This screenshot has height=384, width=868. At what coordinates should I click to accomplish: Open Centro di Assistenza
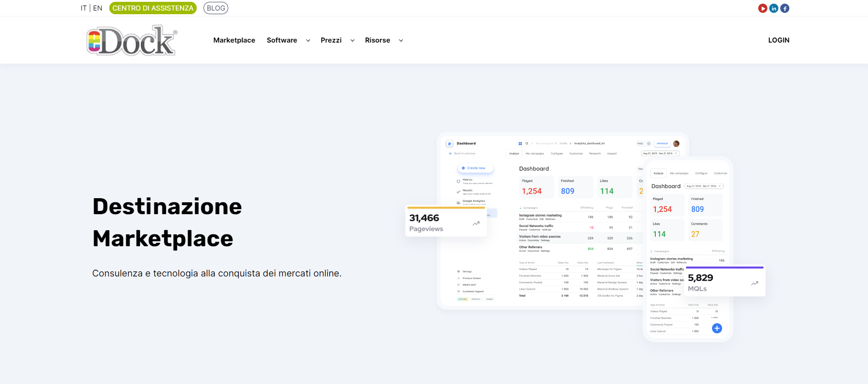(x=153, y=8)
